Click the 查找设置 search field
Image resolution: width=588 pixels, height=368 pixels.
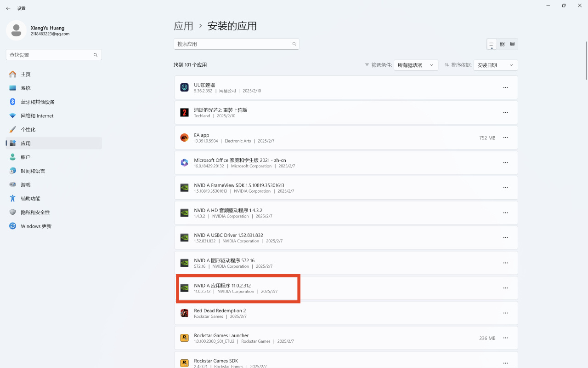click(54, 55)
